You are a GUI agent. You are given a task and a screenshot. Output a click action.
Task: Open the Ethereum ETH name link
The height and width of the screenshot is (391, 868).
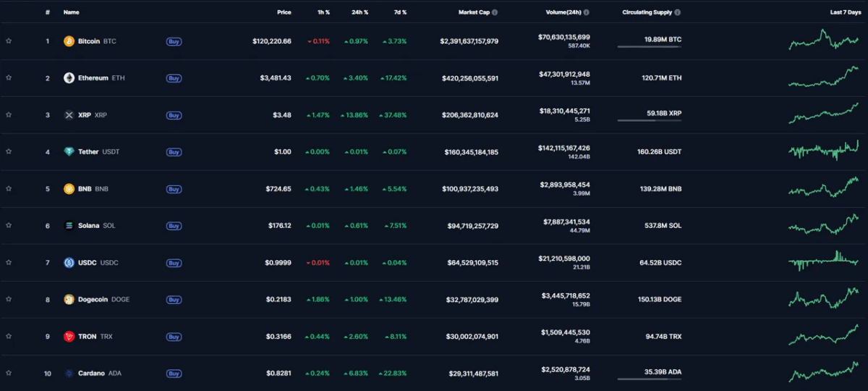click(101, 78)
